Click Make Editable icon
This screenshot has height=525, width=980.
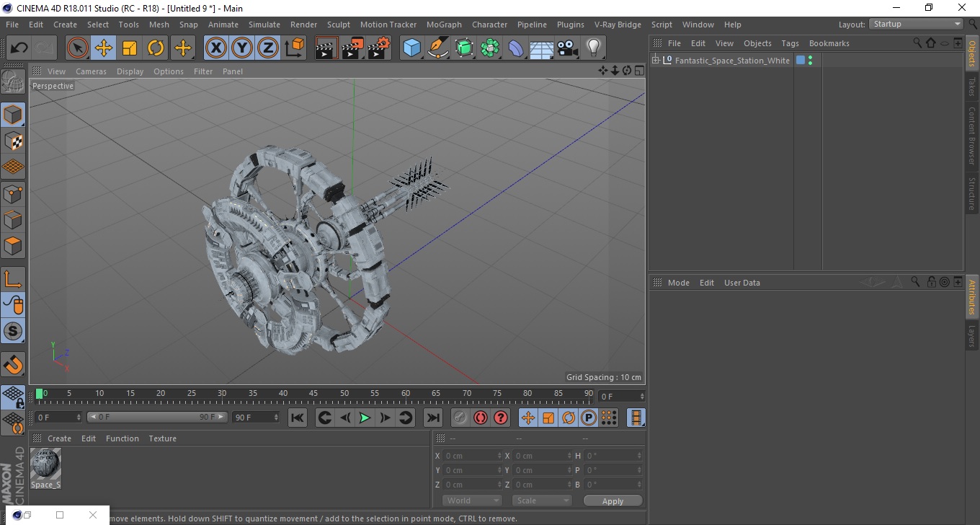[x=13, y=82]
